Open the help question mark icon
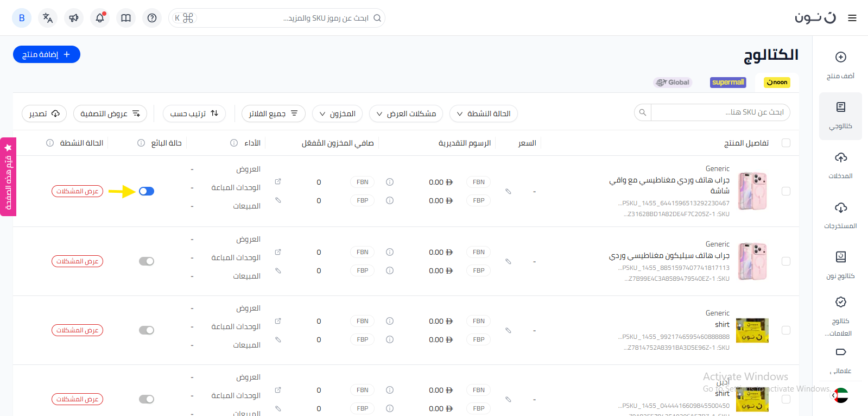 pyautogui.click(x=152, y=18)
